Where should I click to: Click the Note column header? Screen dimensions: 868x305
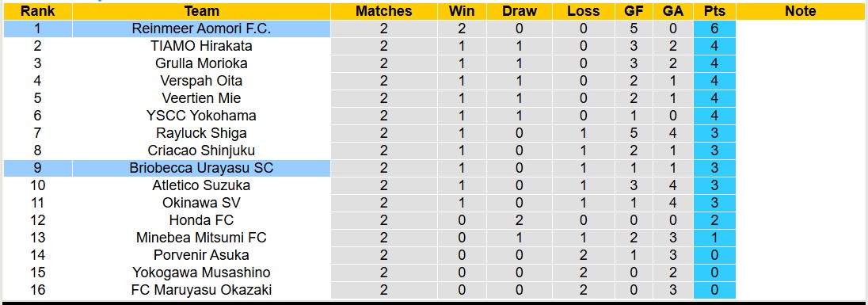[800, 11]
